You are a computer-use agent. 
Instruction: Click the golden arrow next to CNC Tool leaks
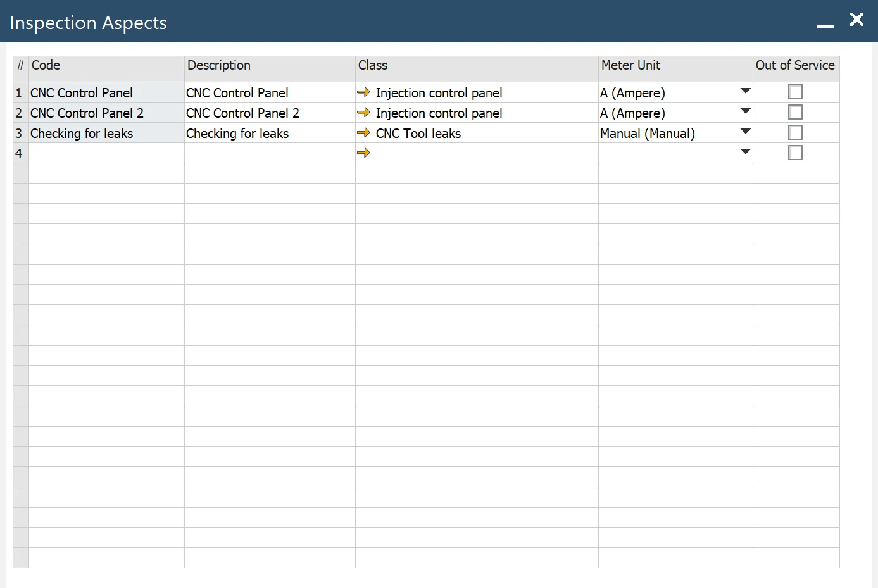tap(363, 133)
